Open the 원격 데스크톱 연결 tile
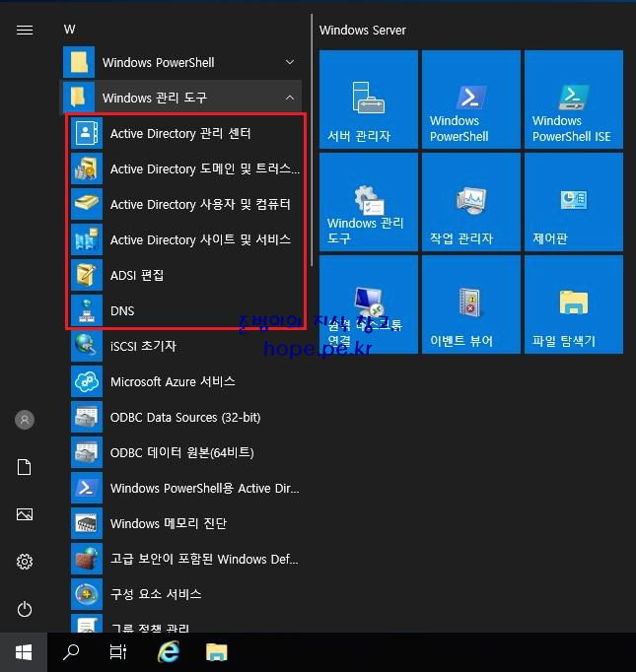The width and height of the screenshot is (636, 672). coord(369,304)
